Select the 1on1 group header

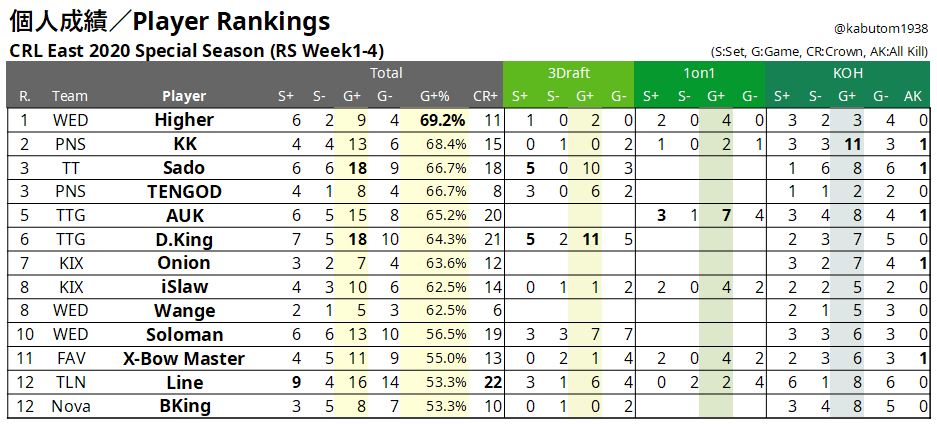pyautogui.click(x=699, y=73)
